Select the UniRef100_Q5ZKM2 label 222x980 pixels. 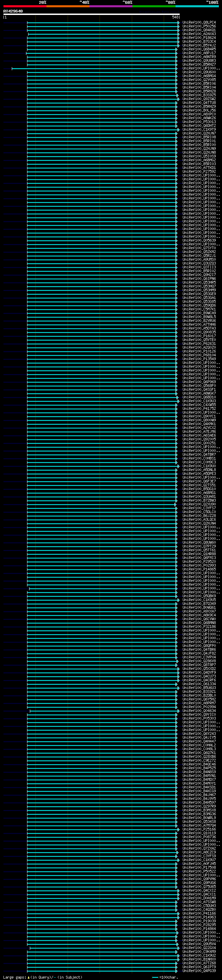point(199,252)
